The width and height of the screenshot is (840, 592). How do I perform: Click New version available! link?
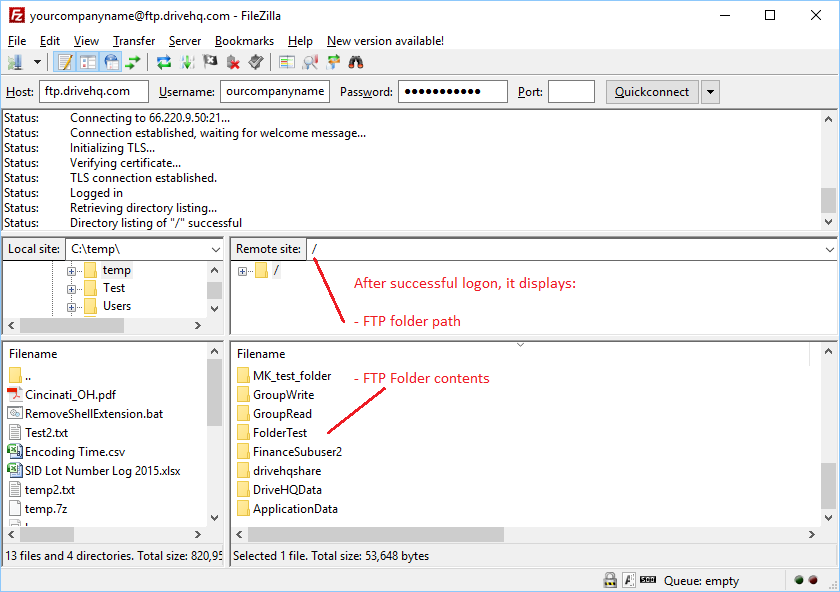(x=385, y=41)
